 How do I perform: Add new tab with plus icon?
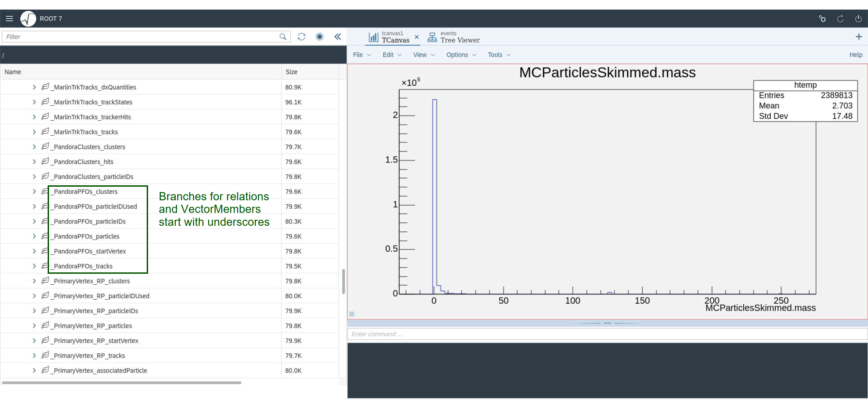(x=858, y=37)
